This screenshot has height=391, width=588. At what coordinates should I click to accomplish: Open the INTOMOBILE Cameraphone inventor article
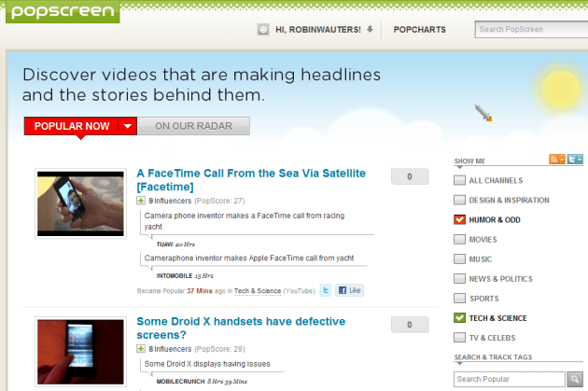249,258
